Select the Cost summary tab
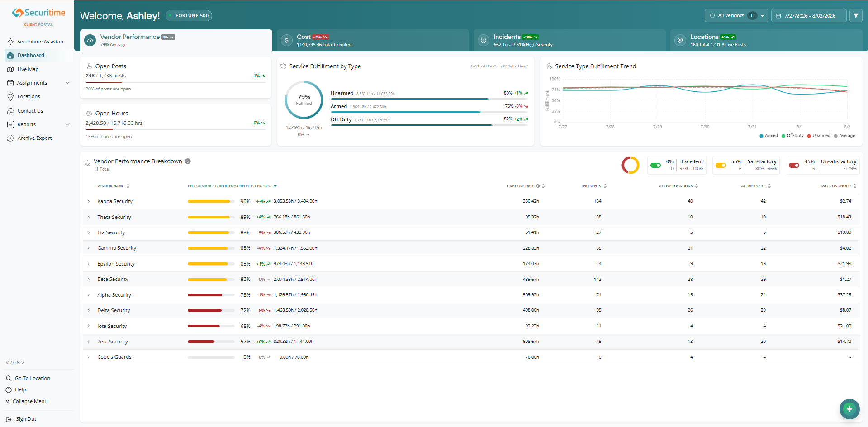 pyautogui.click(x=373, y=40)
